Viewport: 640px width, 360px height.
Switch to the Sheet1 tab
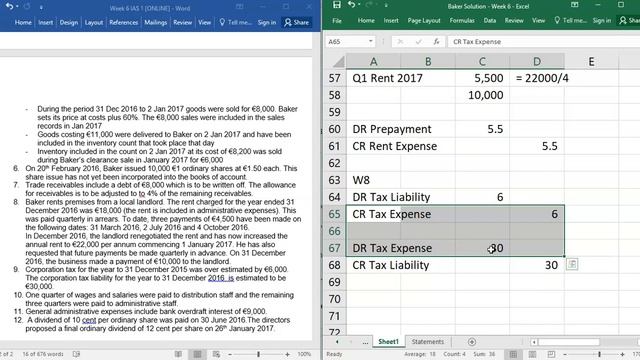pos(388,342)
